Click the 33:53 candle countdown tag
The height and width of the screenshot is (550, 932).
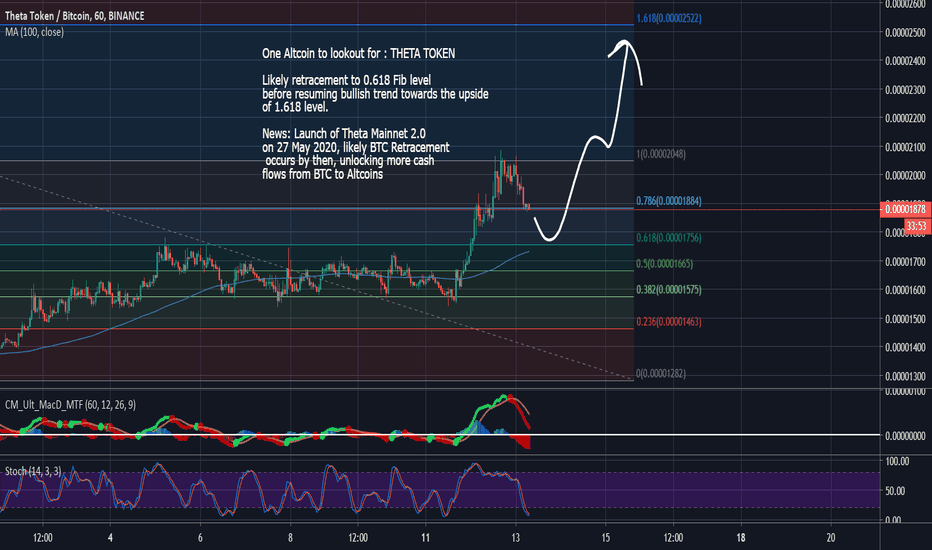(917, 226)
